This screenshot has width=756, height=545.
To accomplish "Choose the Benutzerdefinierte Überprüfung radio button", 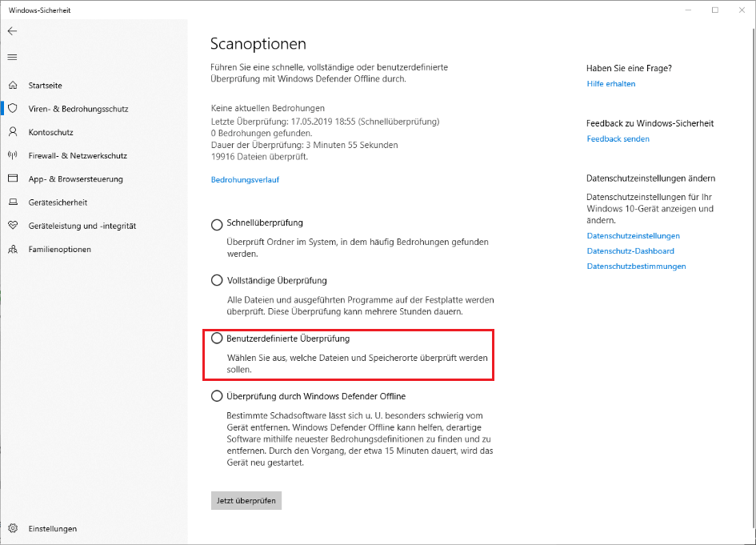I will (x=217, y=339).
